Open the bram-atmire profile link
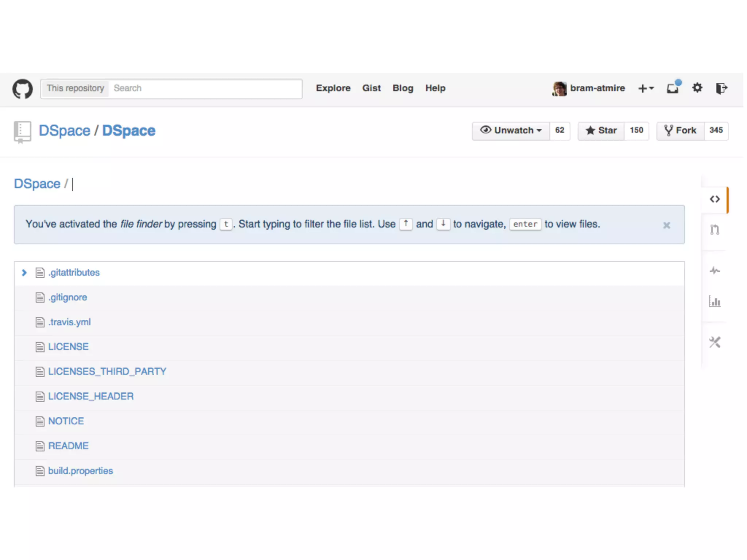Screen dimensions: 747x560 point(597,88)
